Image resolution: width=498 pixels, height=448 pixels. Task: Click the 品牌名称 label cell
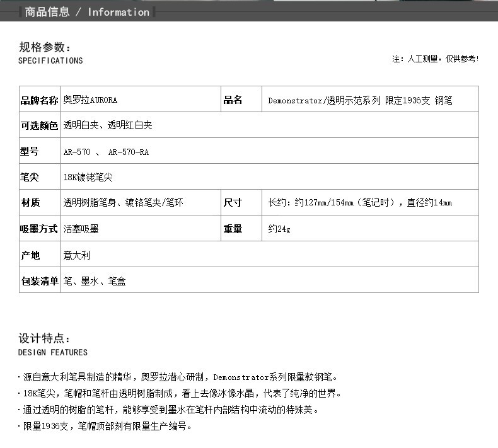[40, 99]
